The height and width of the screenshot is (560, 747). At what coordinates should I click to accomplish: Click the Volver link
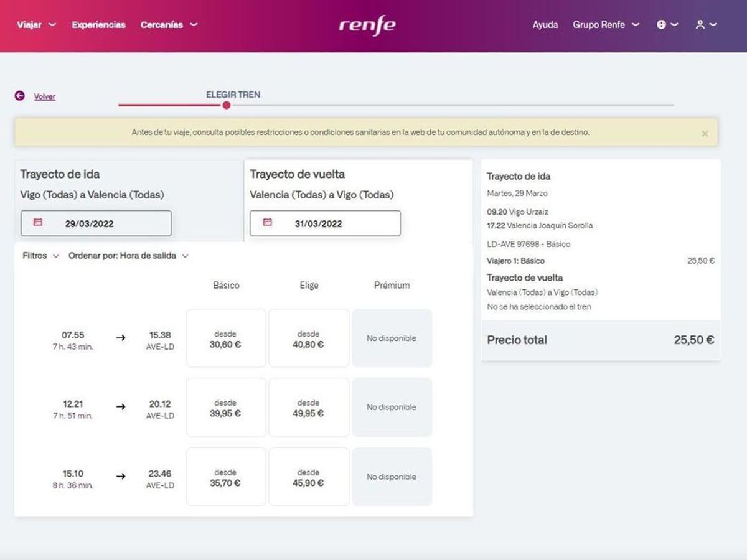pos(44,96)
